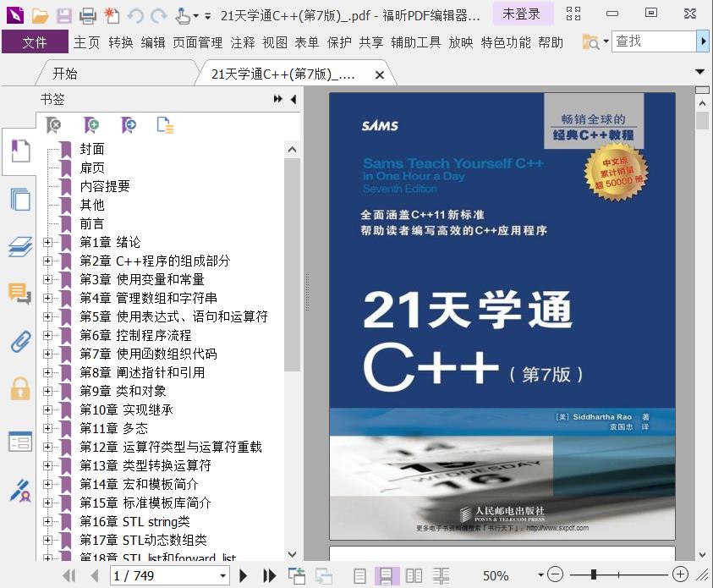Viewport: 713px width, 588px height.
Task: Open the Security lock panel
Action: coord(20,388)
